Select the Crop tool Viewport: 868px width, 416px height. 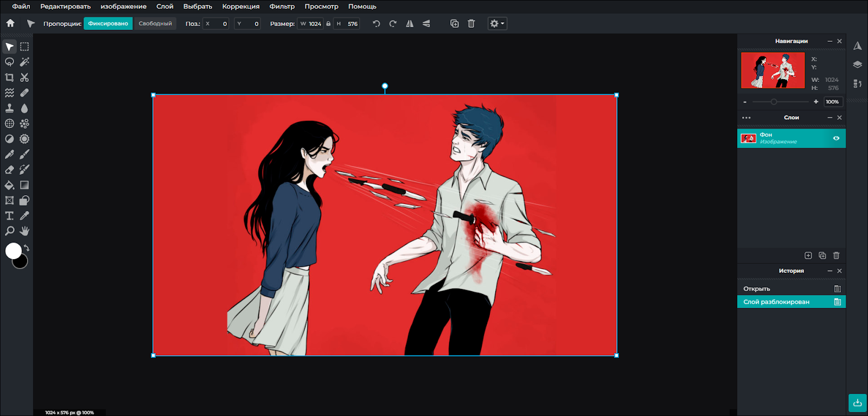tap(9, 78)
